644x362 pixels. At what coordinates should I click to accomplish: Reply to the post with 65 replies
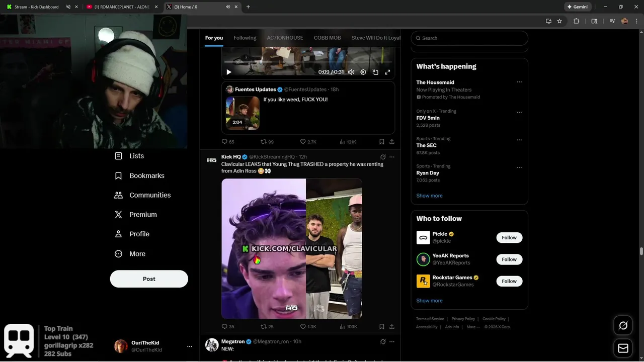(228, 142)
